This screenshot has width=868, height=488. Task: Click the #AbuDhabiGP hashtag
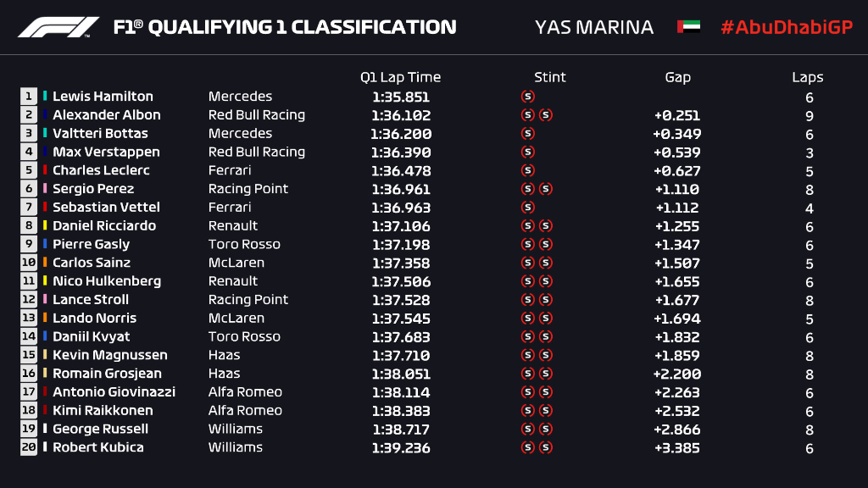786,27
